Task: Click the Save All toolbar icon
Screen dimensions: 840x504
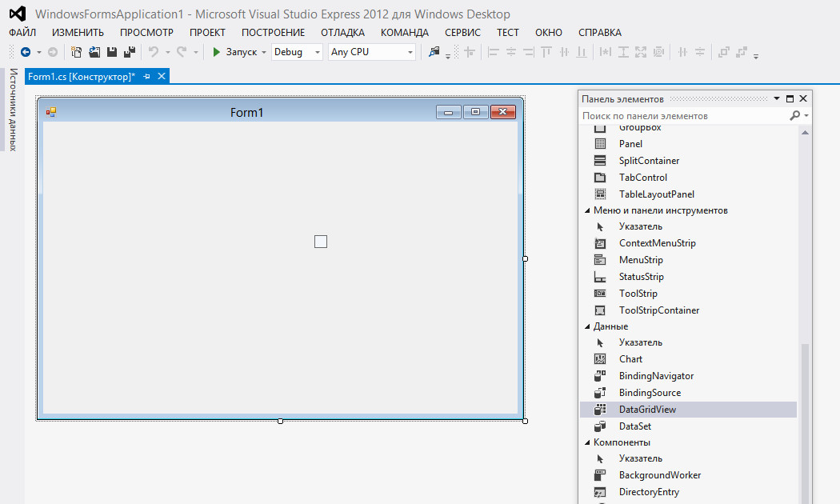Action: tap(129, 52)
